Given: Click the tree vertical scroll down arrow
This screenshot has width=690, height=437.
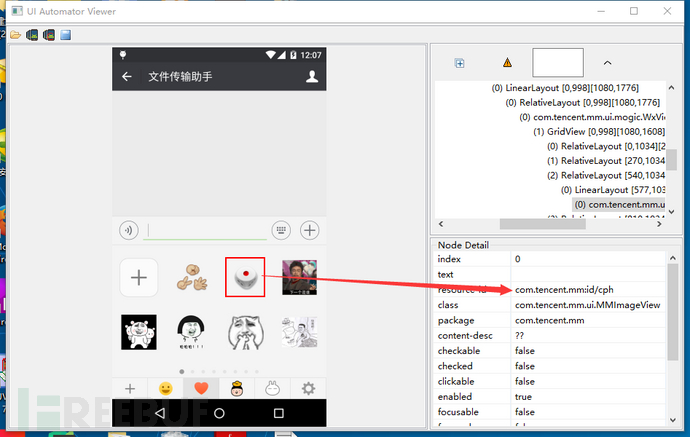Looking at the screenshot, I should 672,212.
